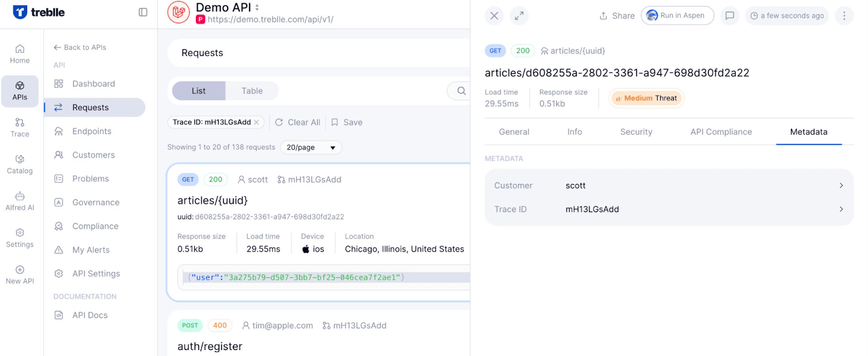Open Alfred AI in the left rail
Viewport: 868px width, 356px height.
(x=20, y=202)
